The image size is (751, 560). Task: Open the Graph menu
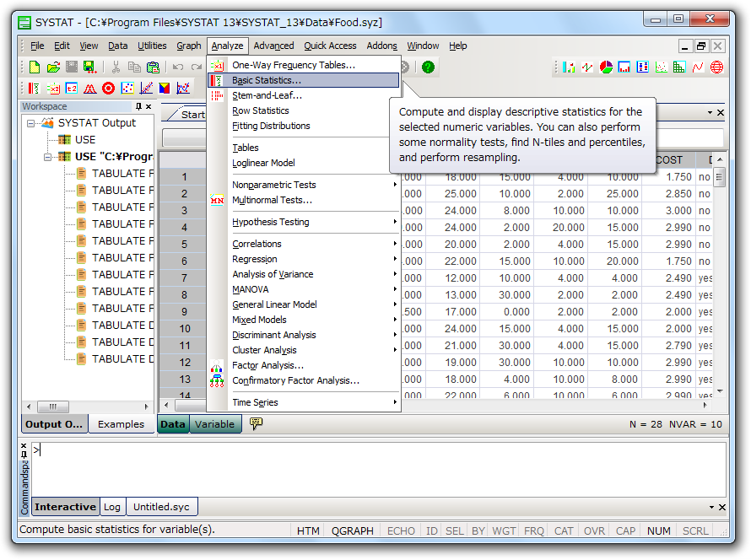189,46
